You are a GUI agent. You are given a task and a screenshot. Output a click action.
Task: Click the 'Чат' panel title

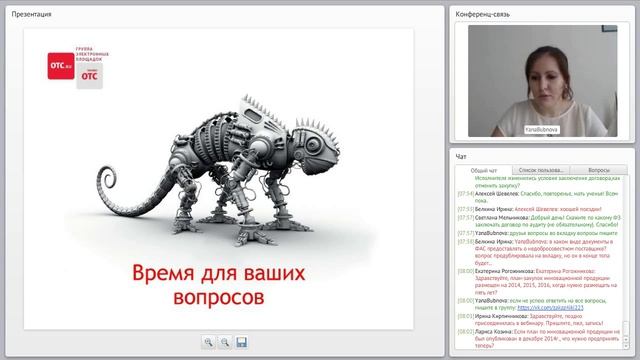coord(461,156)
